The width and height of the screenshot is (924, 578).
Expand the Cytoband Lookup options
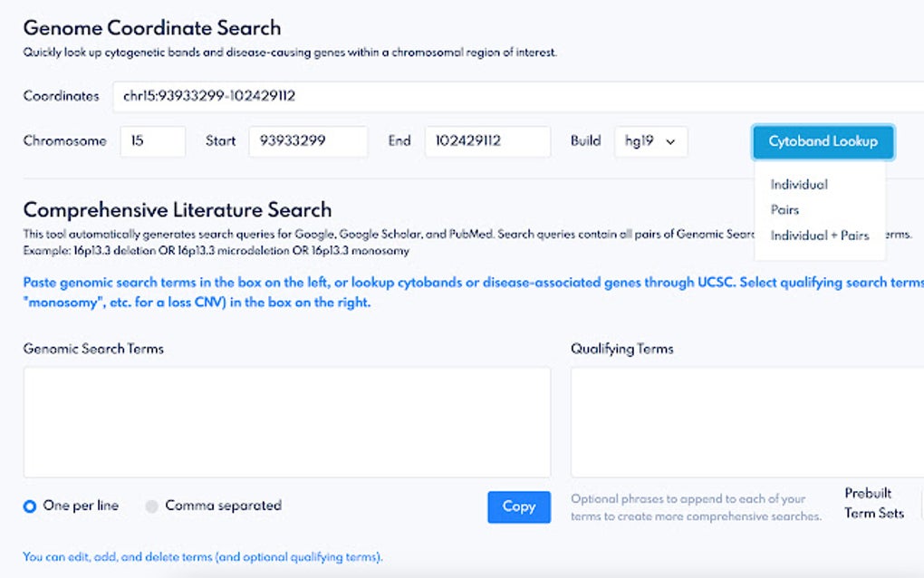pos(822,141)
